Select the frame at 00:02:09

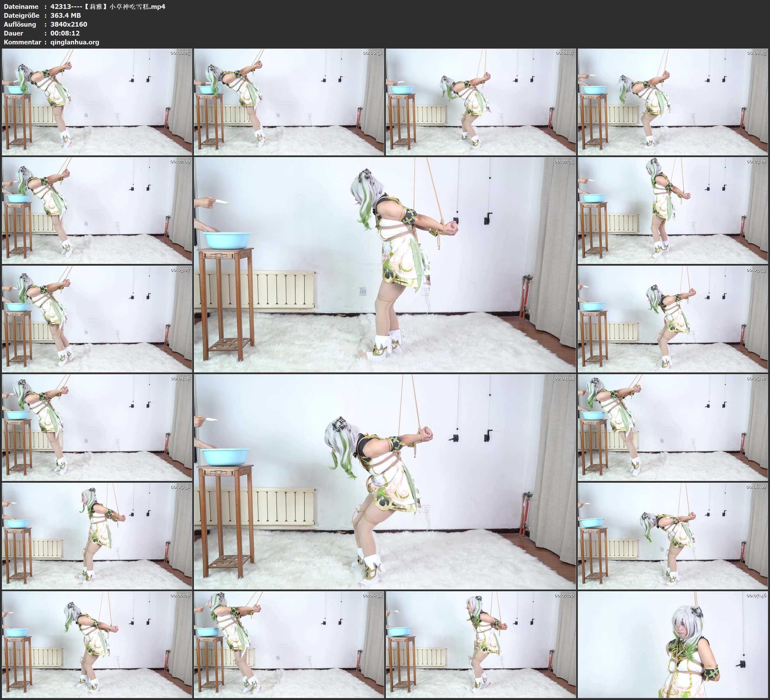coord(97,210)
